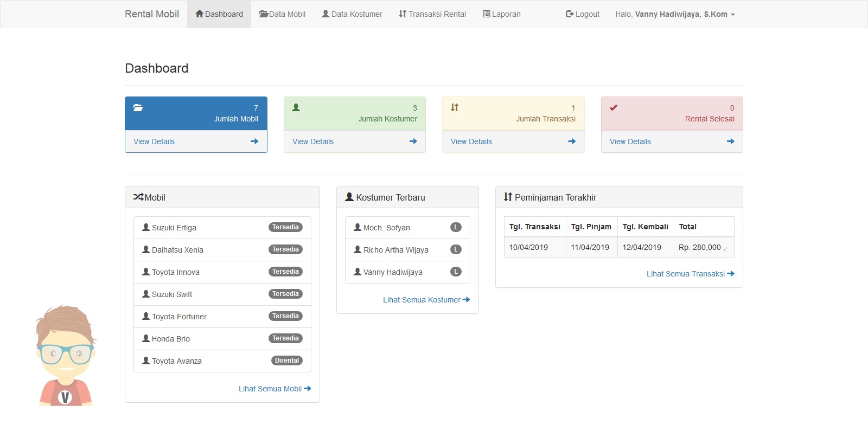Open the Laporan menu item
The height and width of the screenshot is (425, 868).
pyautogui.click(x=501, y=14)
